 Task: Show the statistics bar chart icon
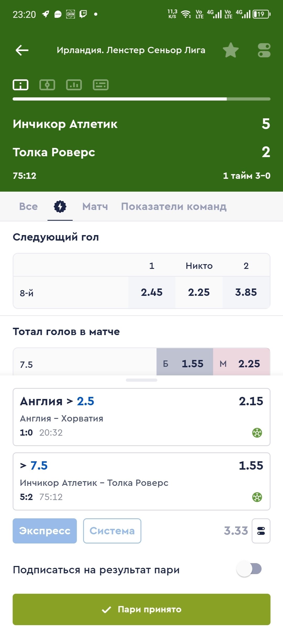[x=74, y=85]
